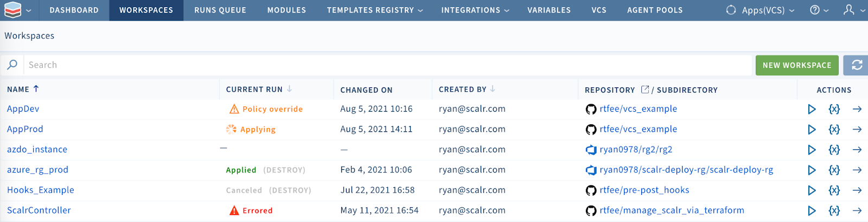Open external repository link icon in header

pos(645,90)
